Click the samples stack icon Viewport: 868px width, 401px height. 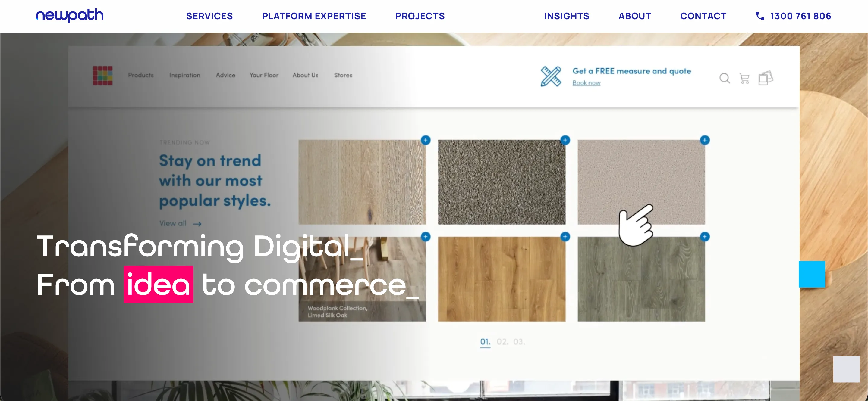(x=766, y=78)
